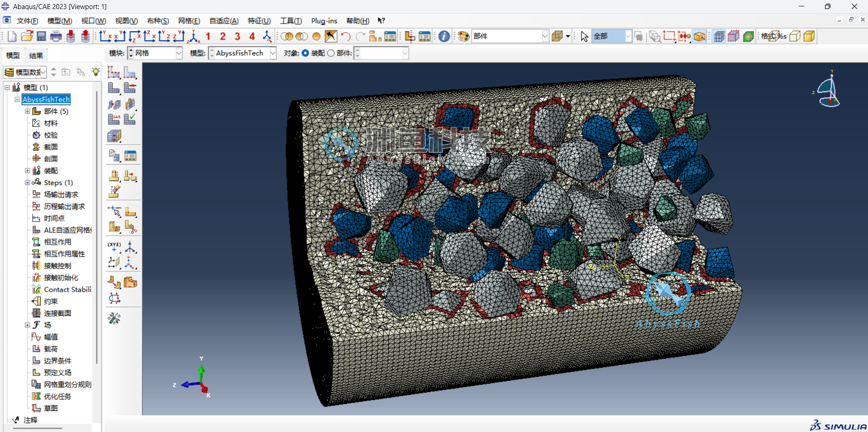Apply view number 3 in toolbar
868x432 pixels.
(x=237, y=36)
